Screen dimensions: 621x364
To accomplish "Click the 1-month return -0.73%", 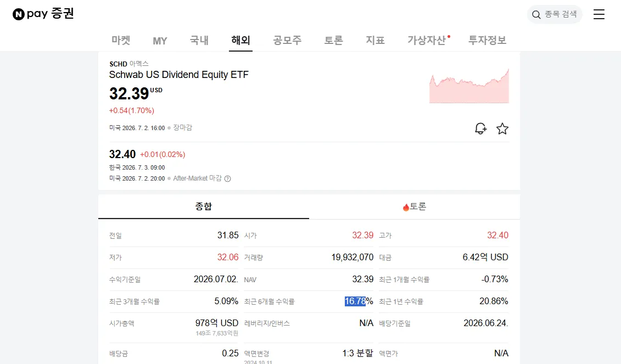I will point(495,279).
